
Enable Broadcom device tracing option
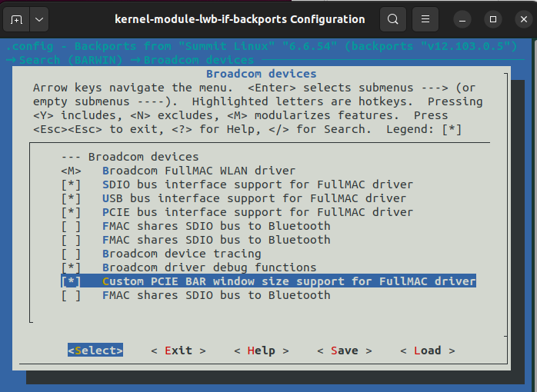point(71,254)
